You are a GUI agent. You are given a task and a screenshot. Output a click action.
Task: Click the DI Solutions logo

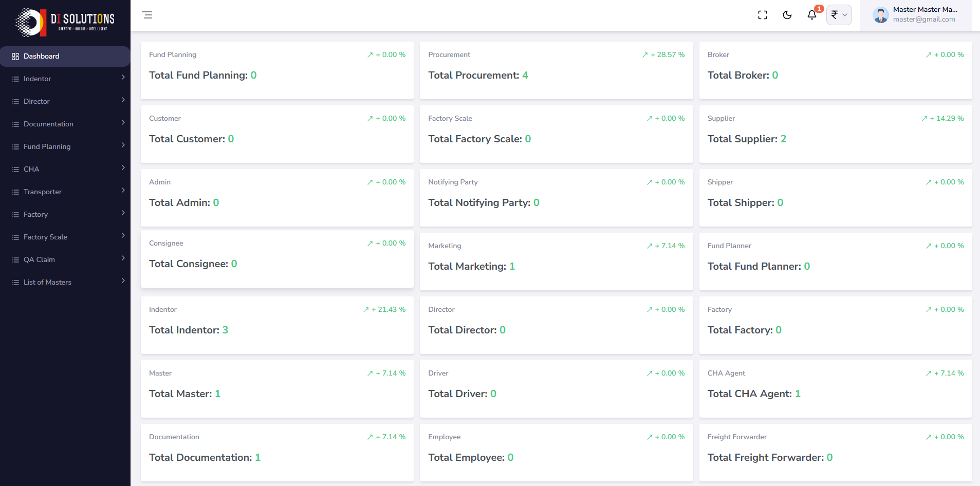coord(65,22)
